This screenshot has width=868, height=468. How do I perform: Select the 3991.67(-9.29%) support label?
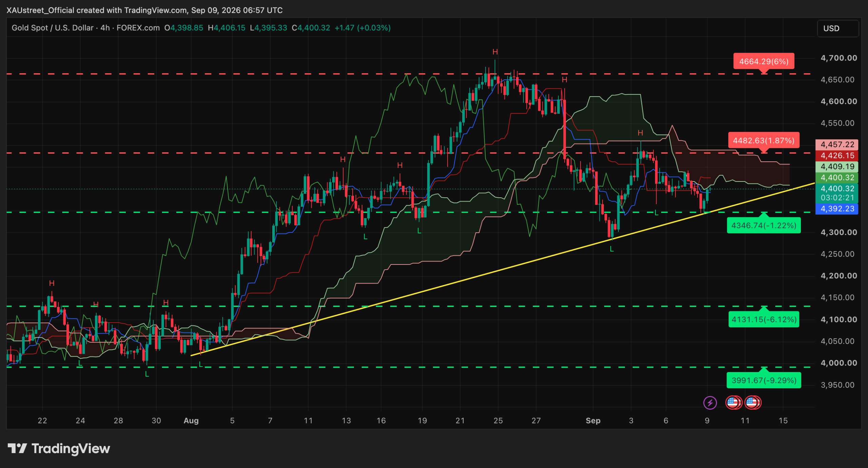coord(764,380)
